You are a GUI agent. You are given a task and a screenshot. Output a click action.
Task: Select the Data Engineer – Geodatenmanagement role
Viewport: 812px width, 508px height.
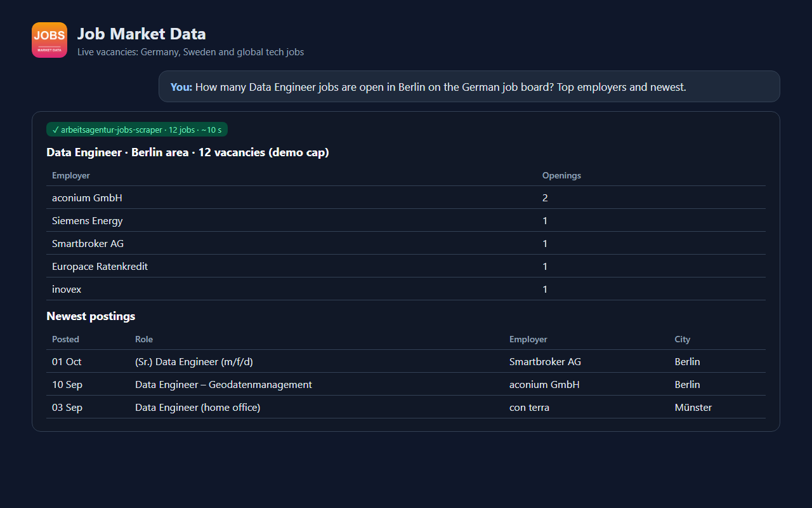[x=223, y=384]
